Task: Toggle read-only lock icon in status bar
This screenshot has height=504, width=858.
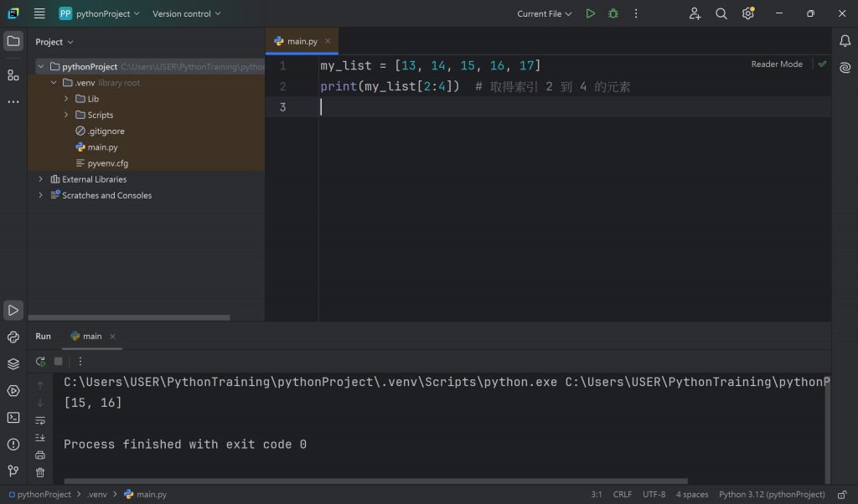Action: pyautogui.click(x=842, y=495)
